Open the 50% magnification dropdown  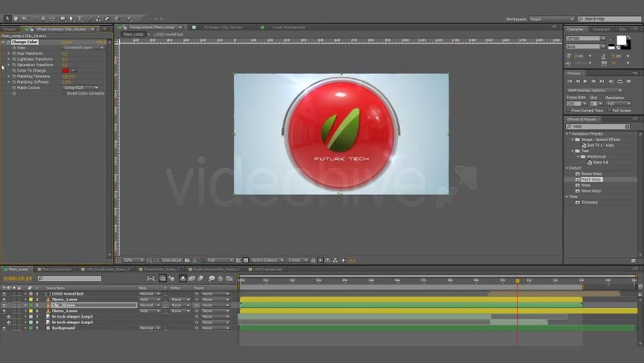133,260
